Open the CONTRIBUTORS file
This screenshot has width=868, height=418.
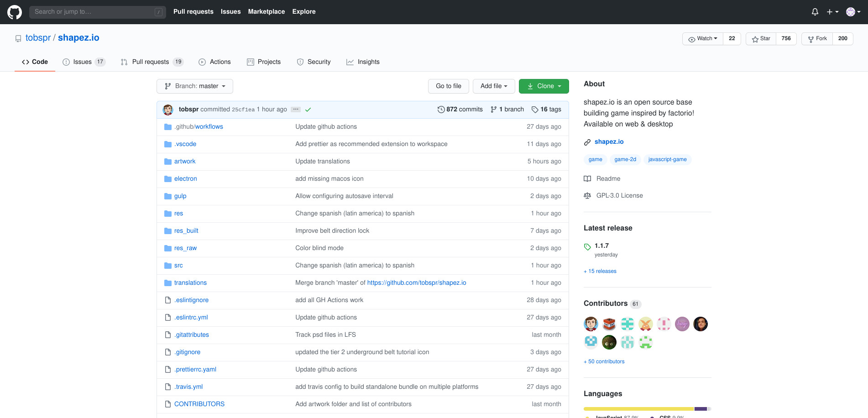[x=199, y=404]
